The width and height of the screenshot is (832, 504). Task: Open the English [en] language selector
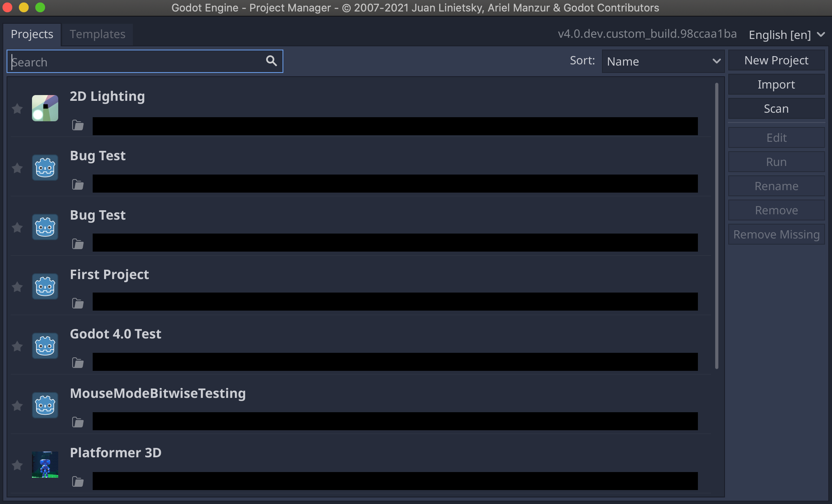tap(785, 34)
